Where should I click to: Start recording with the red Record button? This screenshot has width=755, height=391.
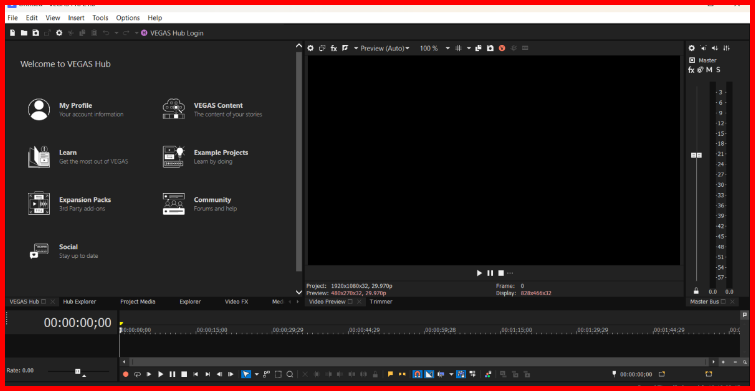(126, 374)
